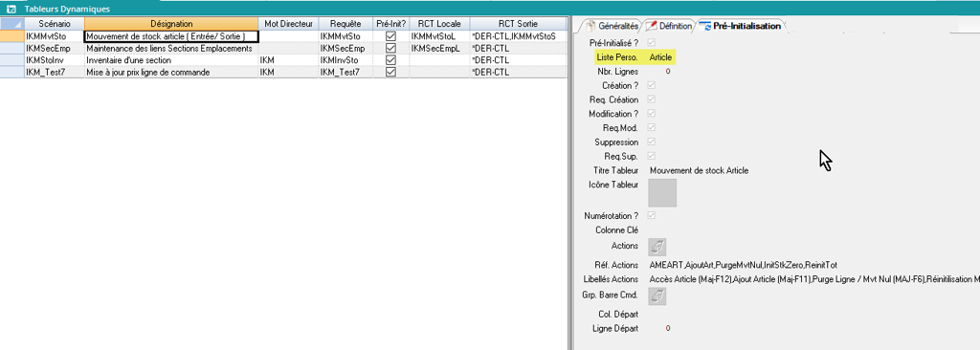Viewport: 980px width, 350px height.
Task: Click the Mot Directeur column header
Action: coord(288,24)
